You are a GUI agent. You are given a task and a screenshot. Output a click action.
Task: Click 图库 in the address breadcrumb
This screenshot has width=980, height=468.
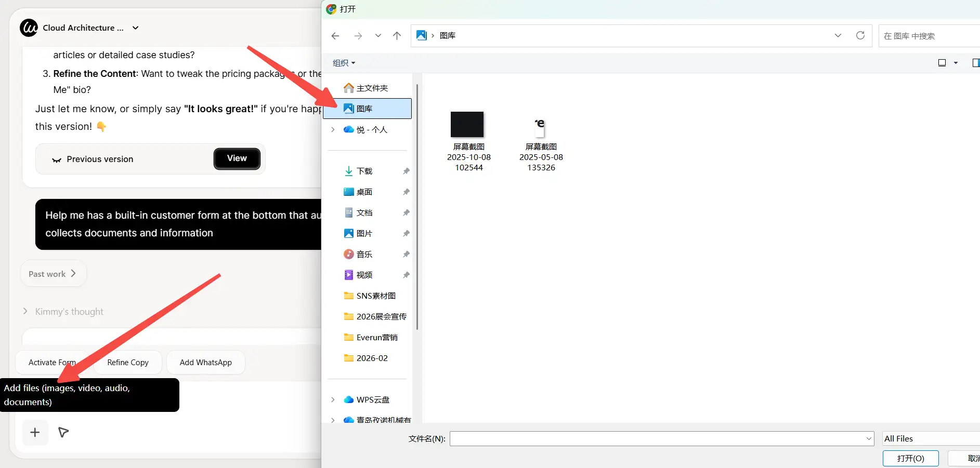[x=448, y=35]
